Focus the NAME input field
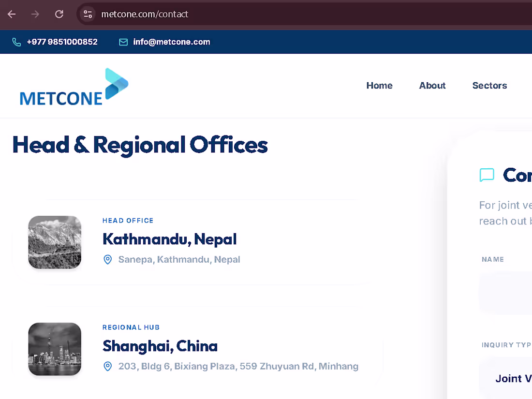This screenshot has height=399, width=532. click(505, 293)
